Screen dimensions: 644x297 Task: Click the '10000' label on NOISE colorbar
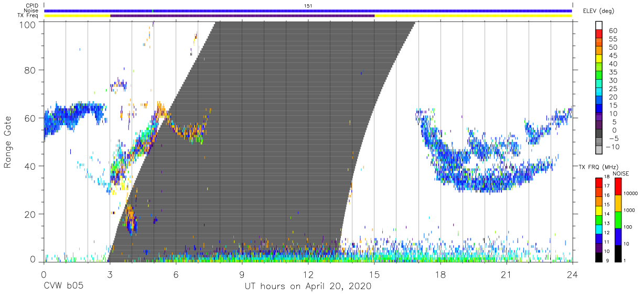[x=631, y=194]
